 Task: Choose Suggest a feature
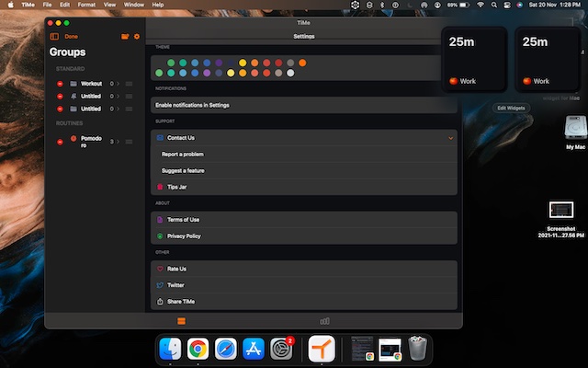tap(304, 171)
